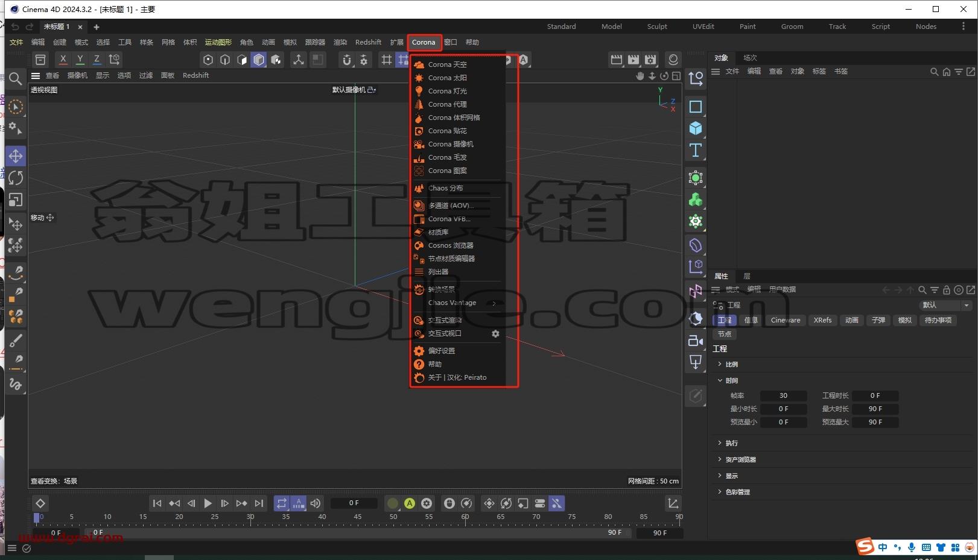This screenshot has width=978, height=560.
Task: Add a Cube primitive object
Action: coord(696,128)
